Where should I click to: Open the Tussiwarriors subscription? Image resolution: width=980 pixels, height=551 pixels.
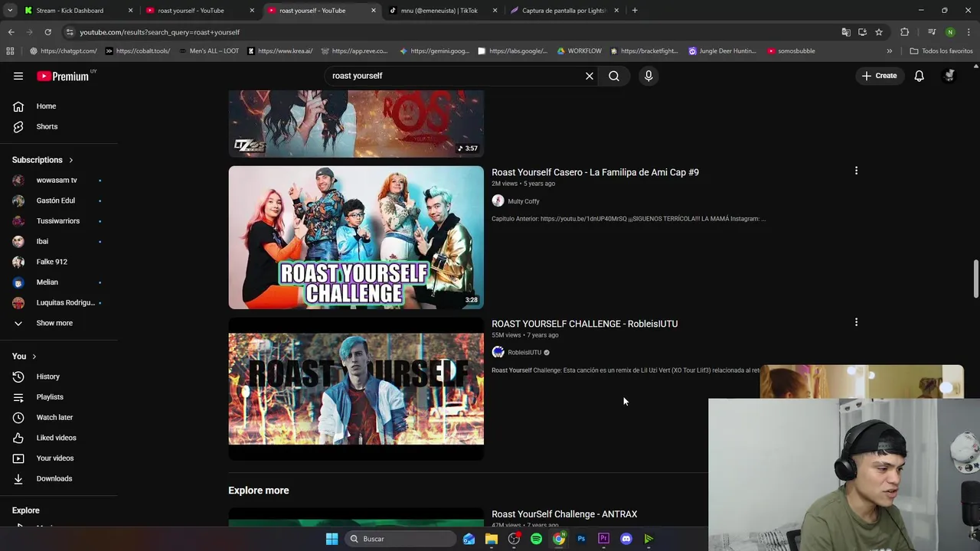[x=59, y=221]
